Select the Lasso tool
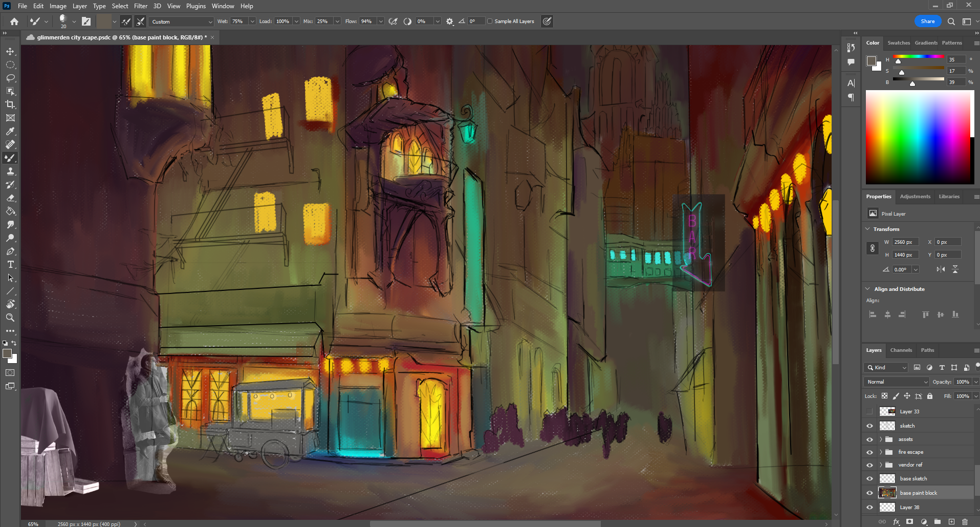This screenshot has width=980, height=527. coord(10,78)
